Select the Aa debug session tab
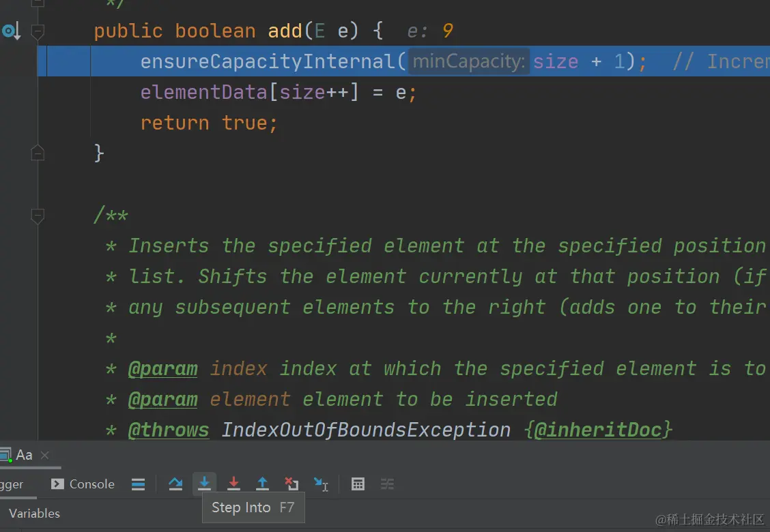 (x=24, y=455)
